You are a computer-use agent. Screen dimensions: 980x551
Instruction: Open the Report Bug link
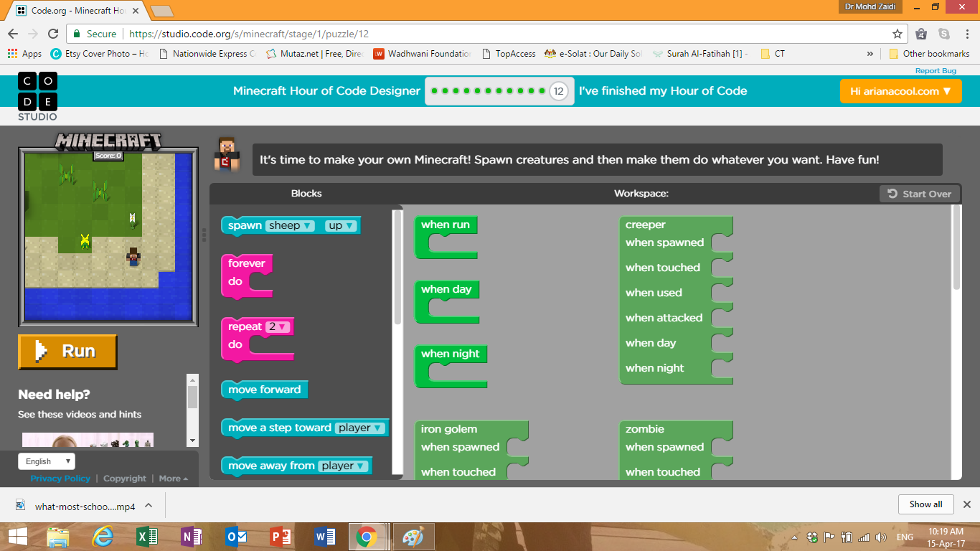[x=936, y=71]
